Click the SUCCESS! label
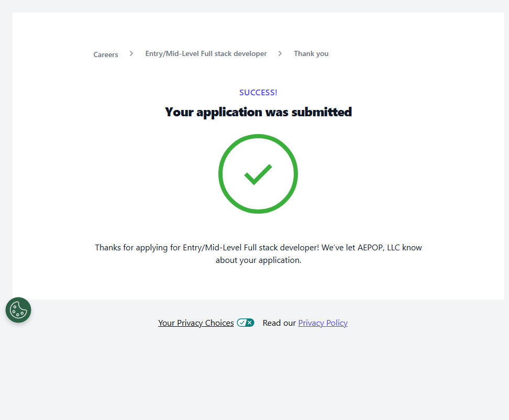 (258, 93)
